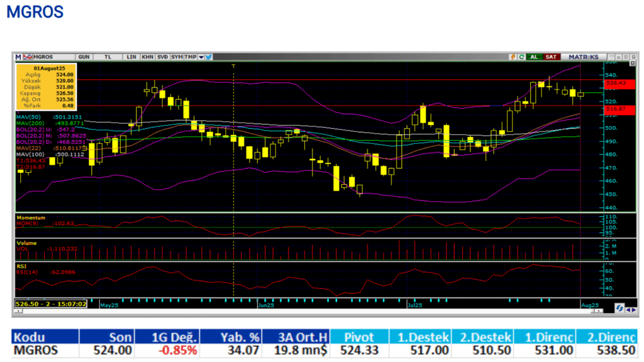Click the green refresh icon
The image size is (644, 362).
(x=521, y=57)
